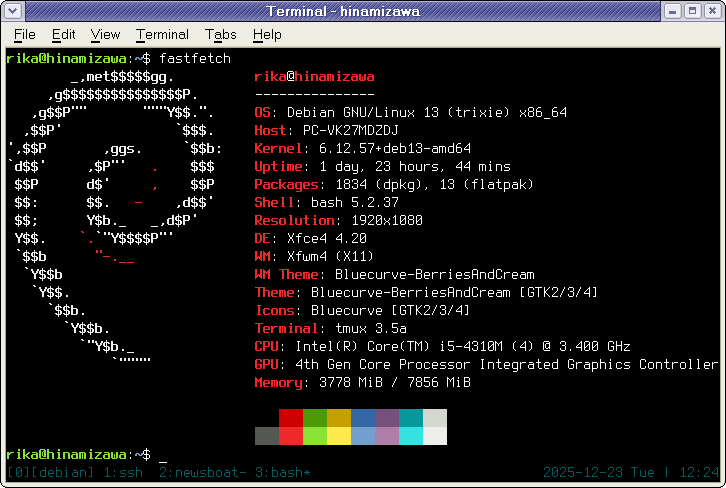The width and height of the screenshot is (726, 488).
Task: Click the WM Theme line Bluecurve-BerriesAndCream
Action: click(x=394, y=275)
